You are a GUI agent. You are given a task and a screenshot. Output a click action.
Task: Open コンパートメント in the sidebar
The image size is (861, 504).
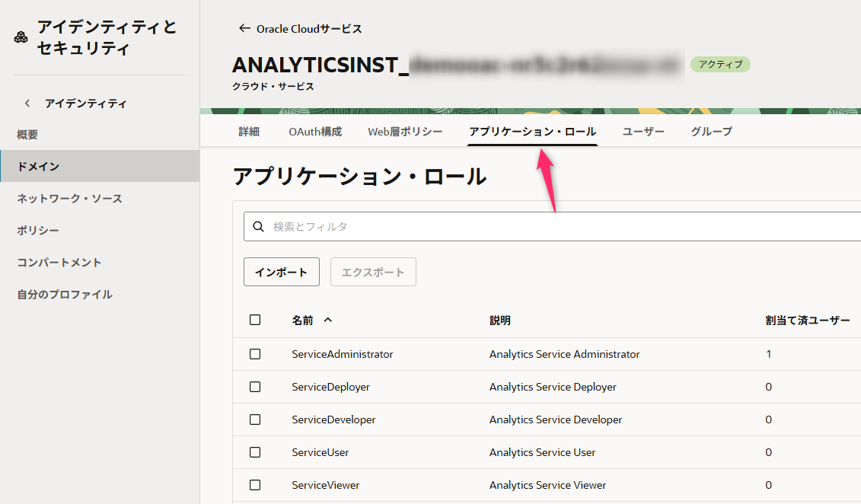coord(59,263)
